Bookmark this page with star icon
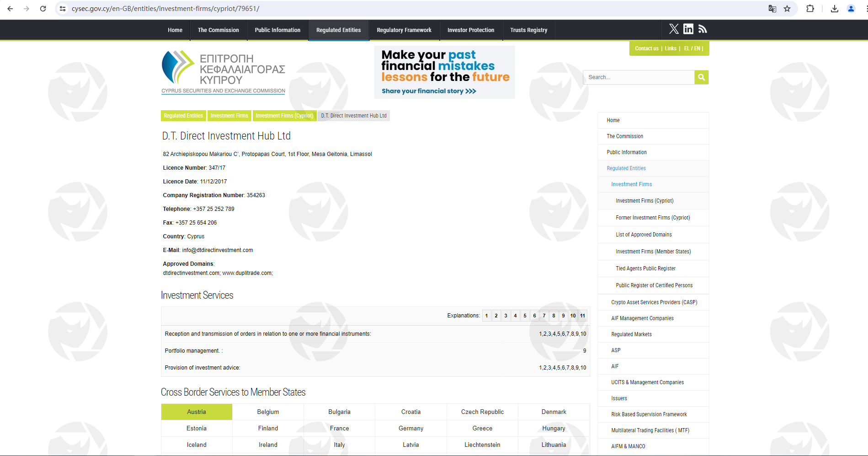The image size is (868, 456). (787, 9)
